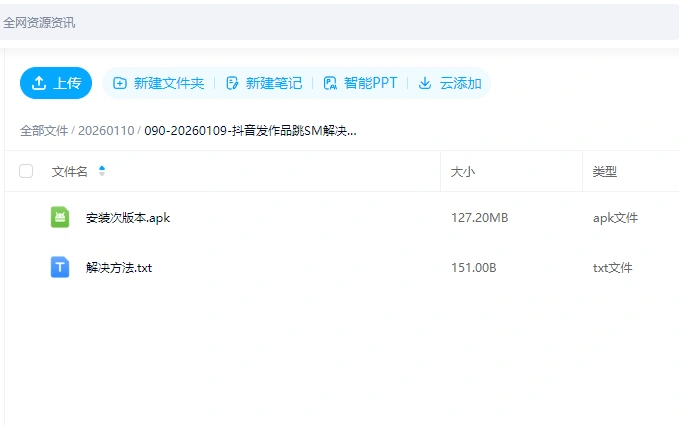Go to 全部文件 in the breadcrumb

click(44, 130)
